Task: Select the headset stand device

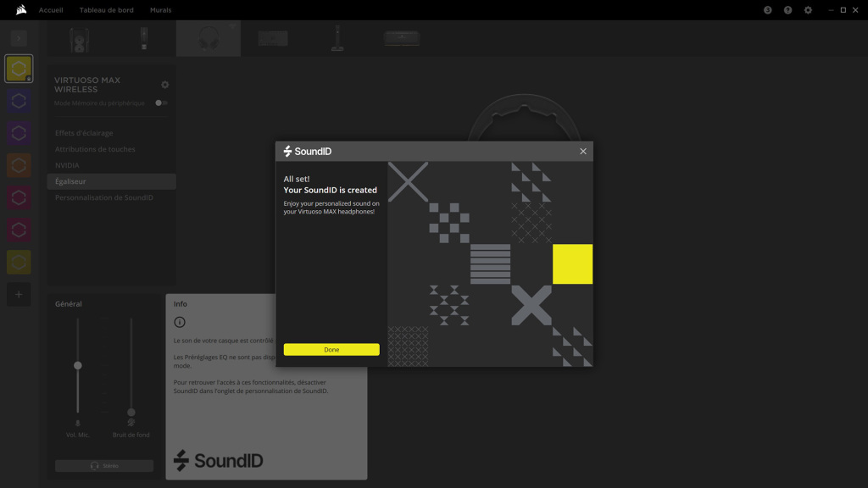Action: point(337,39)
